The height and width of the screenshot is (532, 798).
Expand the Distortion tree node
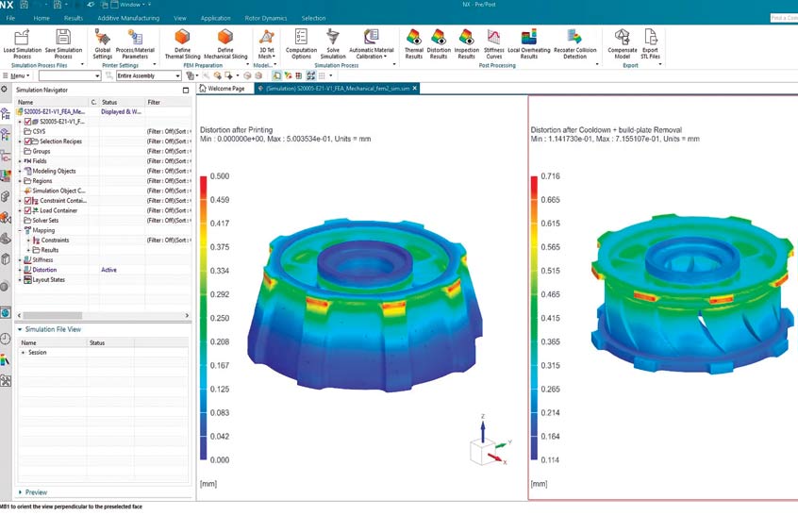tap(20, 270)
